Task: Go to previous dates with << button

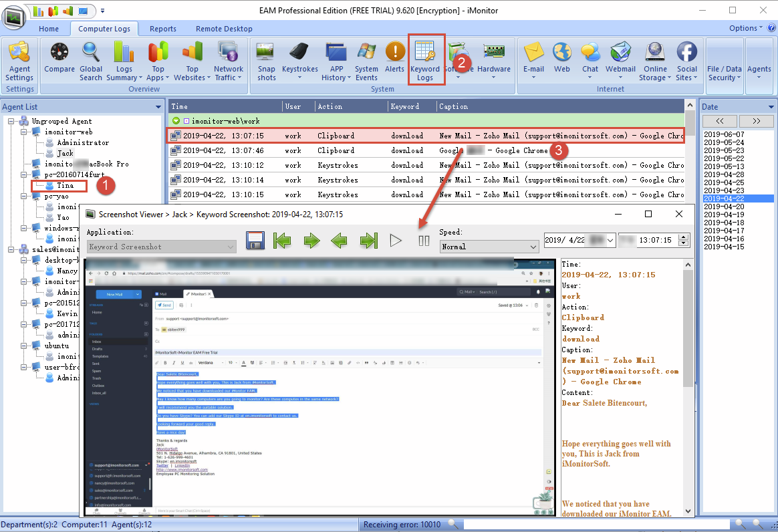Action: coord(720,121)
